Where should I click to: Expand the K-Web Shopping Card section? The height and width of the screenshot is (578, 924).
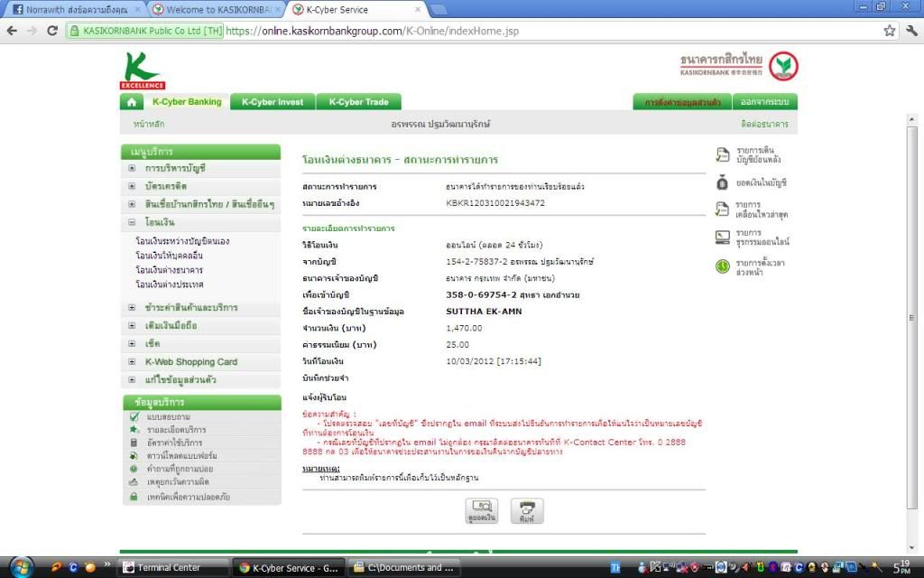pos(132,362)
